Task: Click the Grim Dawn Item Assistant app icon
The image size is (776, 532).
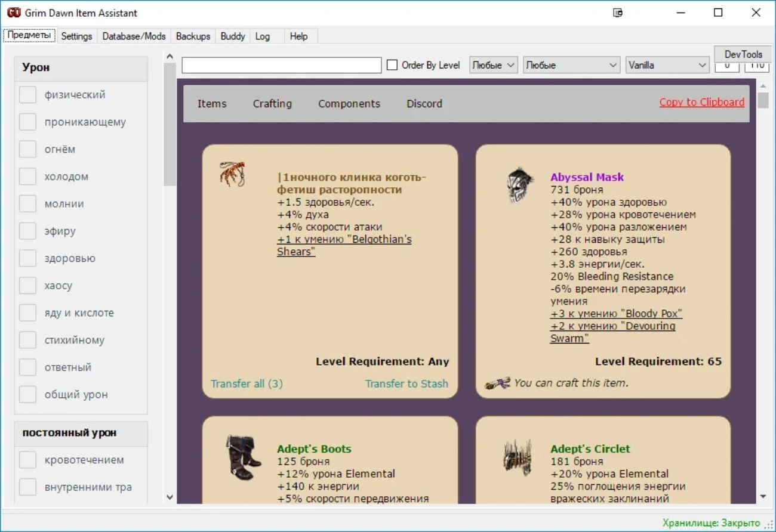Action: [x=14, y=13]
